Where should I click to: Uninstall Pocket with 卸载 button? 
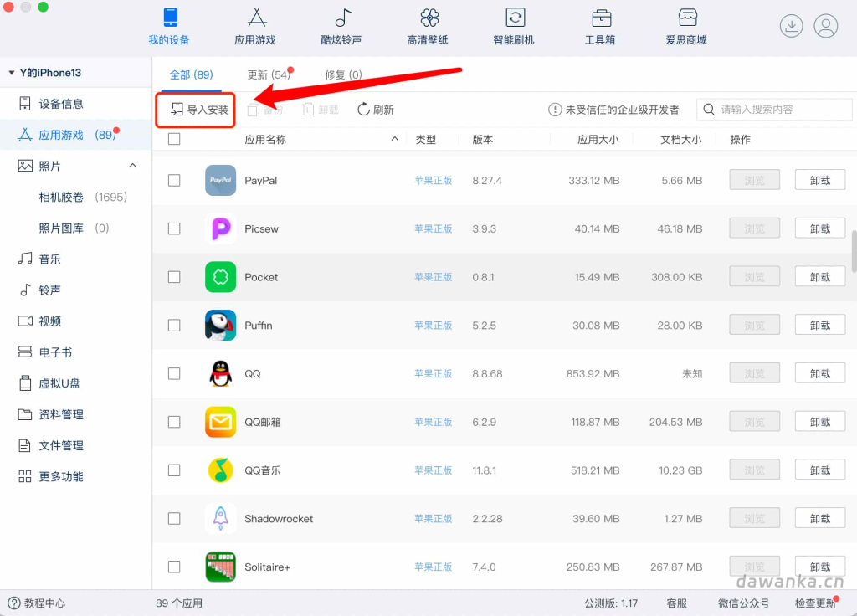820,277
